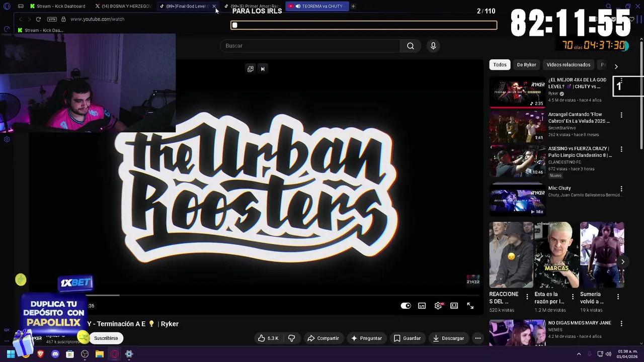This screenshot has width=644, height=362.
Task: Toggle the browser VPN badge
Action: [x=52, y=19]
